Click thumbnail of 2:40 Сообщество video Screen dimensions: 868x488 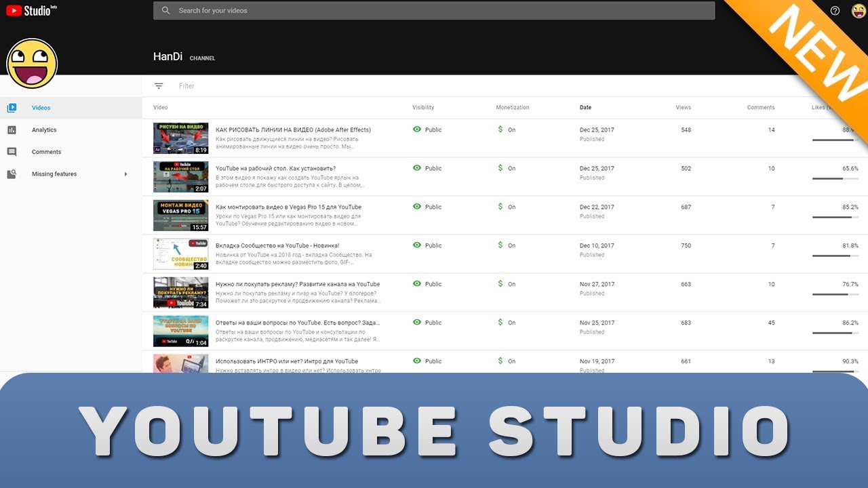tap(181, 254)
